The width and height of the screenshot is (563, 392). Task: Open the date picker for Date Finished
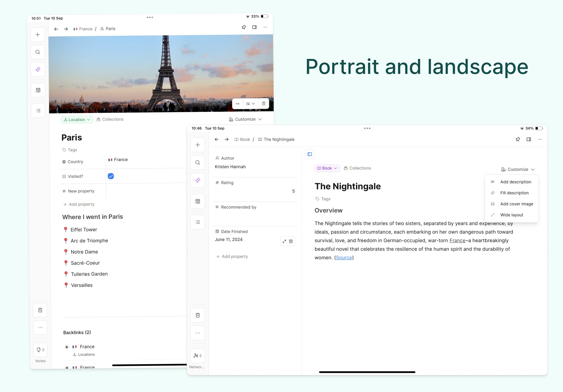click(291, 241)
